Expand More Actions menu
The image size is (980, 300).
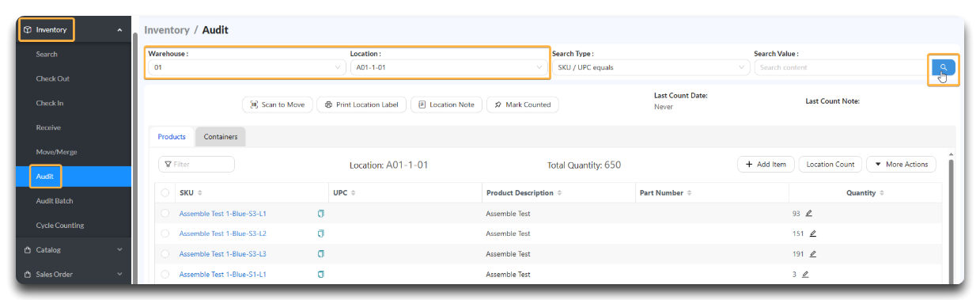(x=902, y=165)
